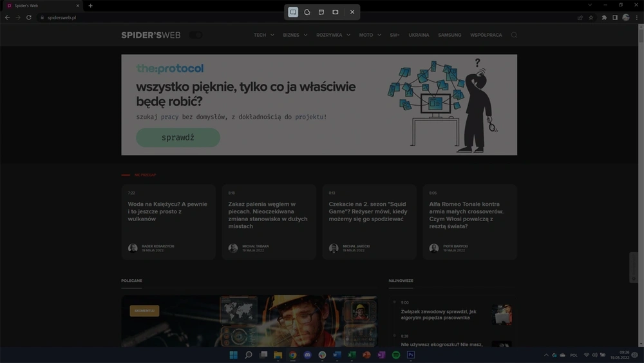Open the SAMSUNG section
Viewport: 644px width, 363px height.
[450, 35]
